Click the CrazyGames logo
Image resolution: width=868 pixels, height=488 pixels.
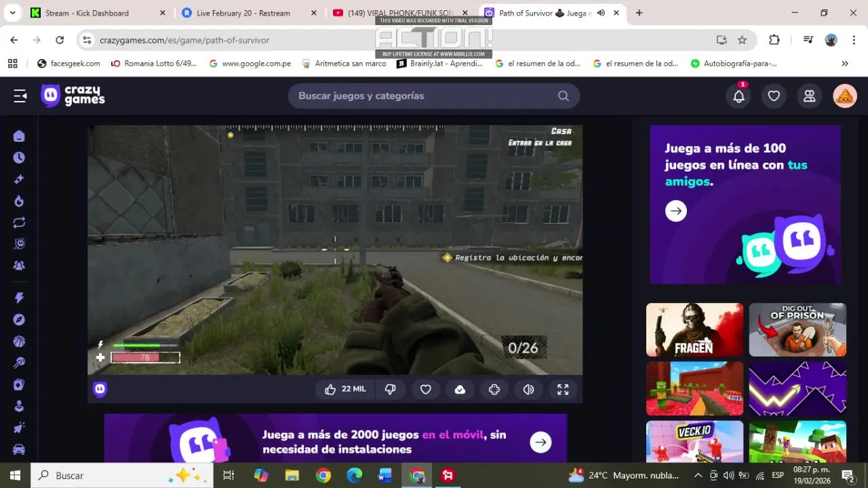(73, 96)
